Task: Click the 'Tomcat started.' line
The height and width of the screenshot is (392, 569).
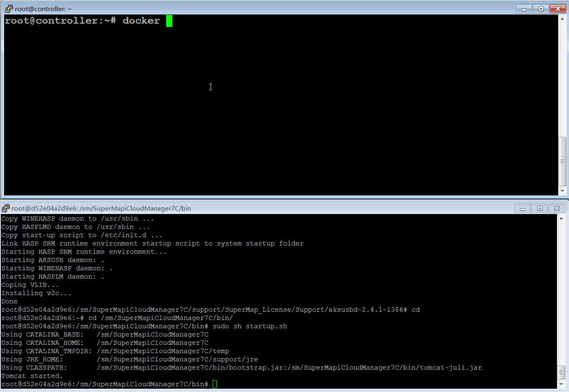Action: click(x=32, y=376)
